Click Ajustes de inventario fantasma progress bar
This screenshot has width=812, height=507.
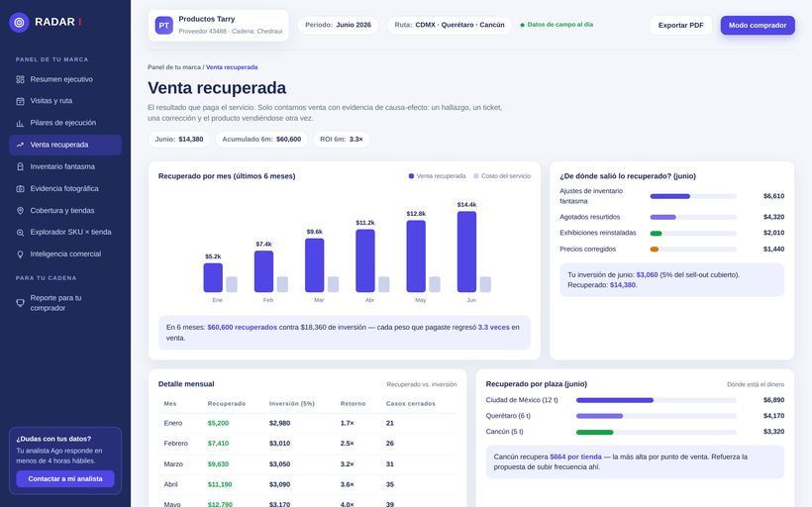point(693,196)
